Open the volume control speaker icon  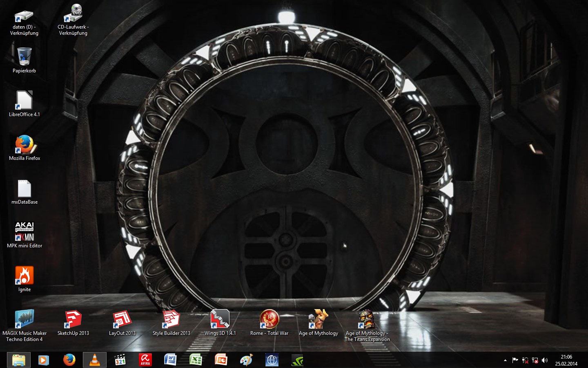(x=545, y=360)
